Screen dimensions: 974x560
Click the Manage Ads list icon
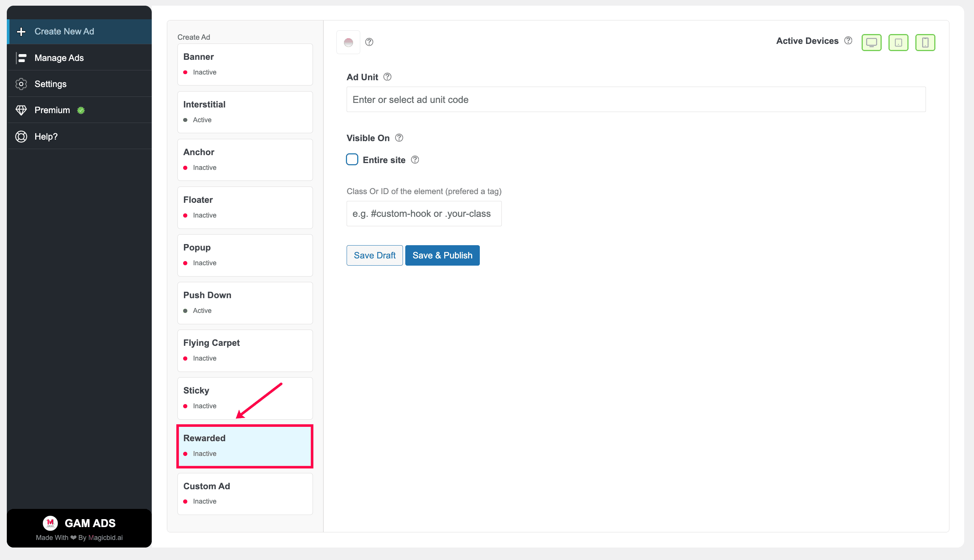(x=21, y=58)
